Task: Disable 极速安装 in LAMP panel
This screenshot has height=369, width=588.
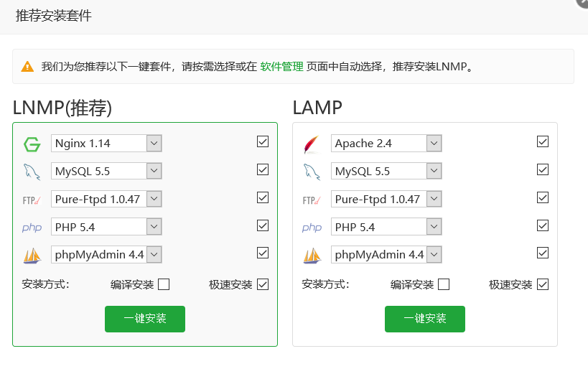Action: pos(543,284)
